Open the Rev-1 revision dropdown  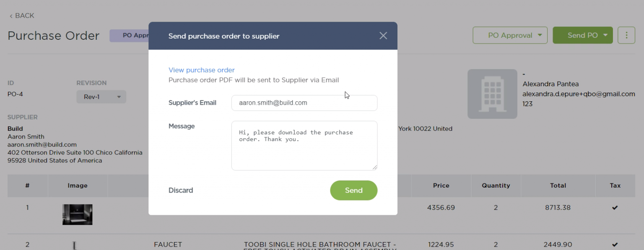101,97
